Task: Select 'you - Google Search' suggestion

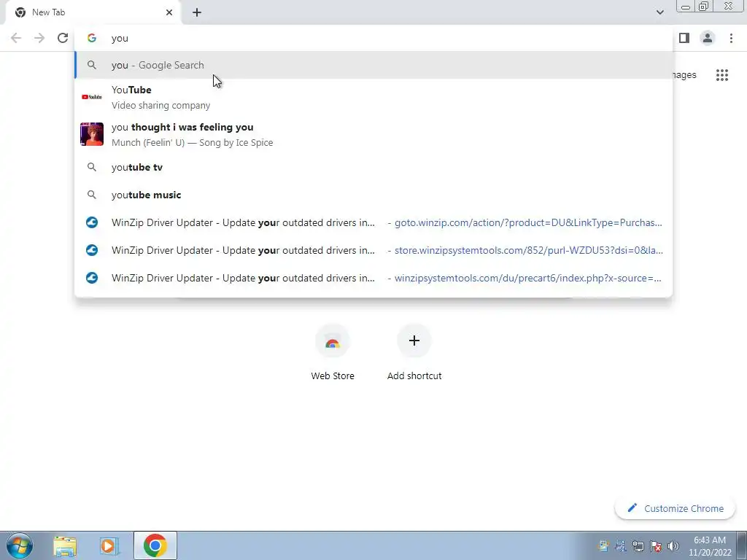Action: (374, 65)
